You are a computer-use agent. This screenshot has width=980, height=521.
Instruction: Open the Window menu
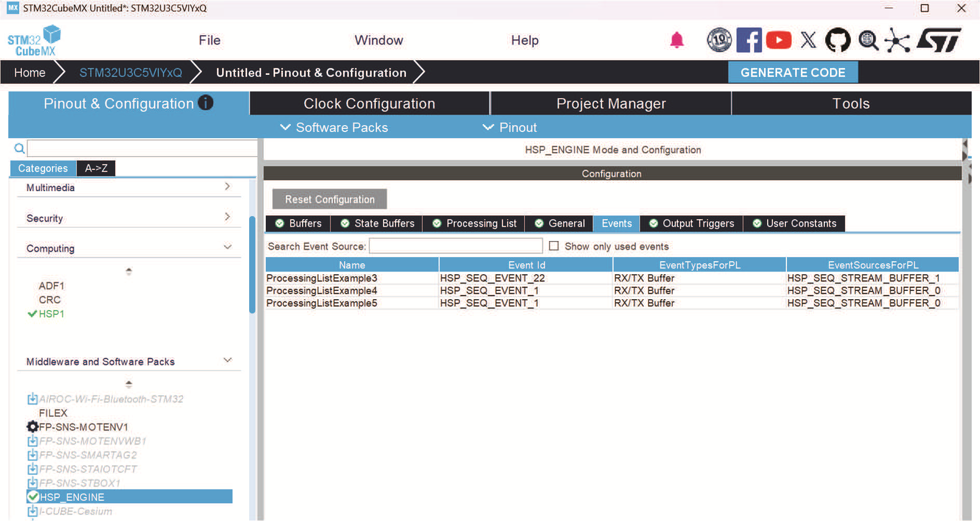click(379, 40)
